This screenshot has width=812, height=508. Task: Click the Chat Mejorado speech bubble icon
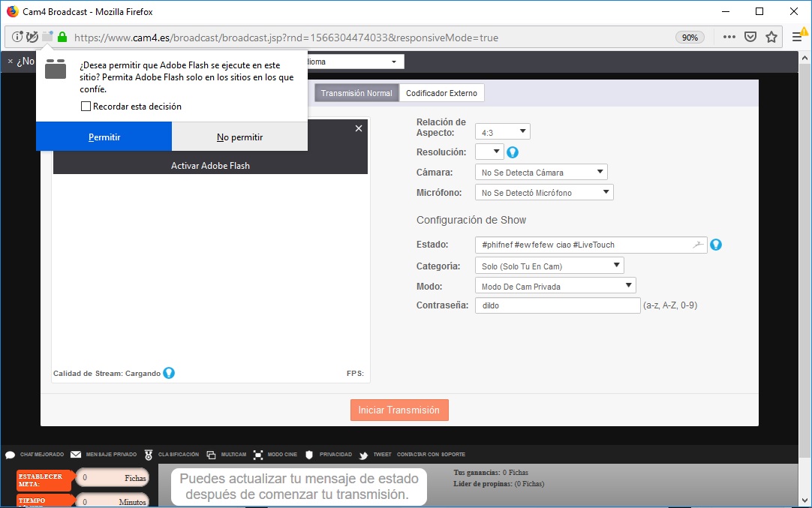(x=11, y=455)
